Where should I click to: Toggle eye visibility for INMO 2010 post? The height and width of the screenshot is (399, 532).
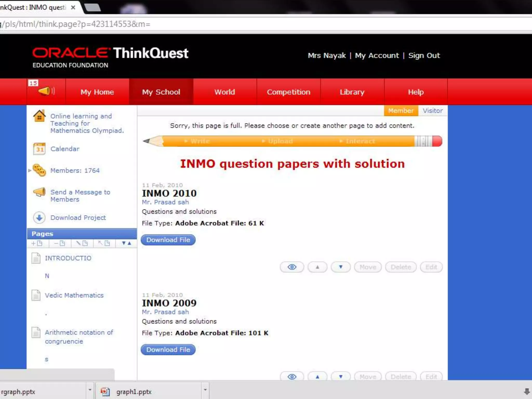coord(292,267)
